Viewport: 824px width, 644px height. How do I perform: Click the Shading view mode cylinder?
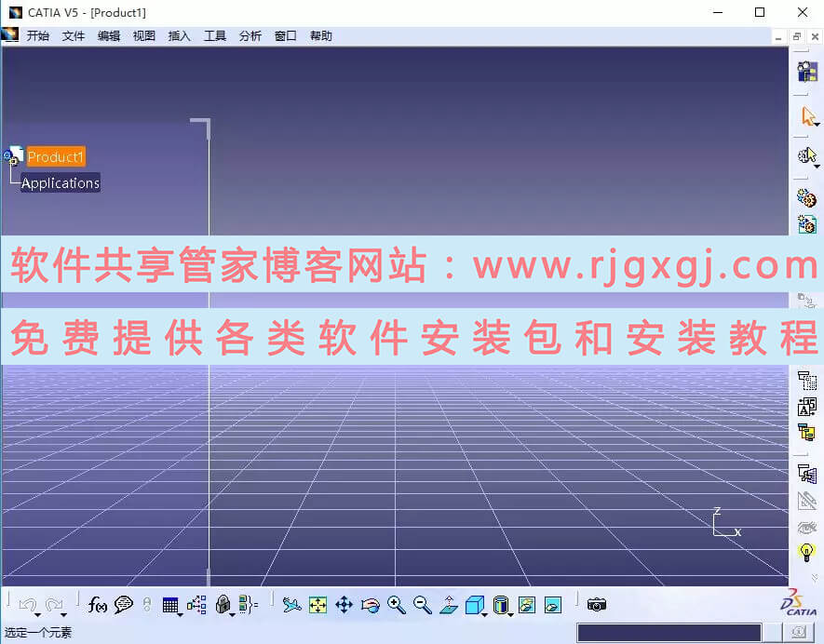501,605
